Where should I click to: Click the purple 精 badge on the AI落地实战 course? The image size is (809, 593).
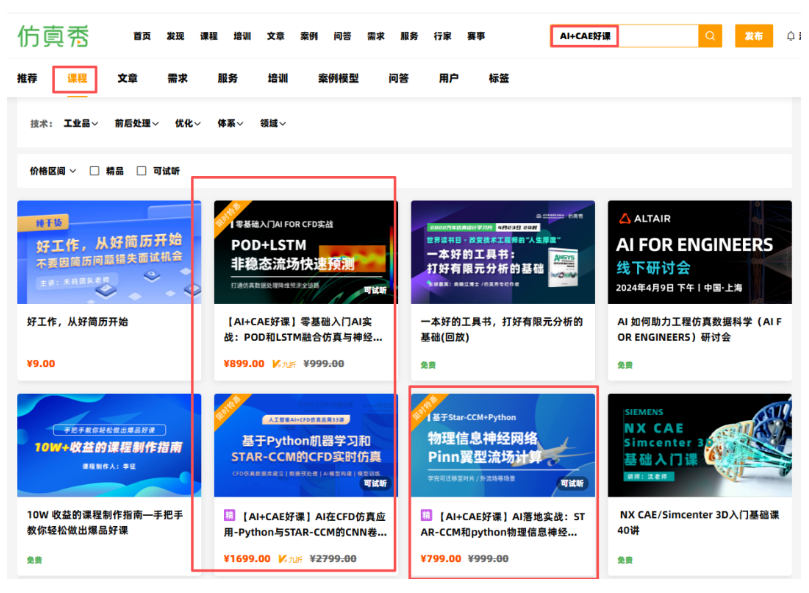[x=426, y=515]
